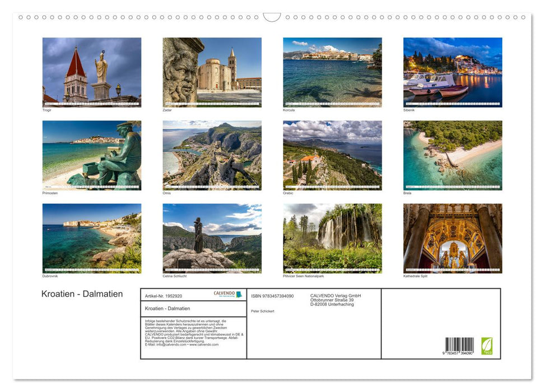Click the info@calvendo.com email line
Image resolution: width=544 pixels, height=392 pixels.
182,344
